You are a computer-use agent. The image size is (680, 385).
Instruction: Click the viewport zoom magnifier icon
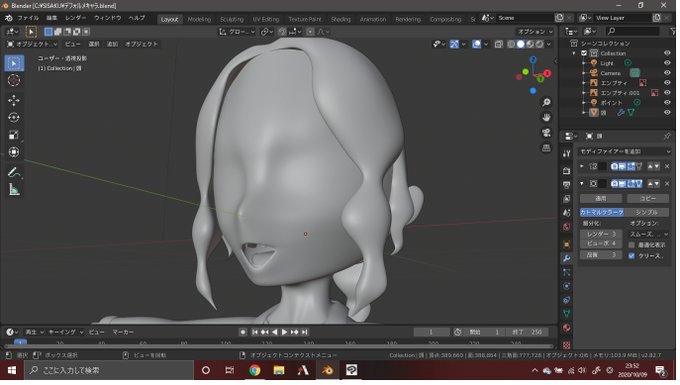(546, 102)
